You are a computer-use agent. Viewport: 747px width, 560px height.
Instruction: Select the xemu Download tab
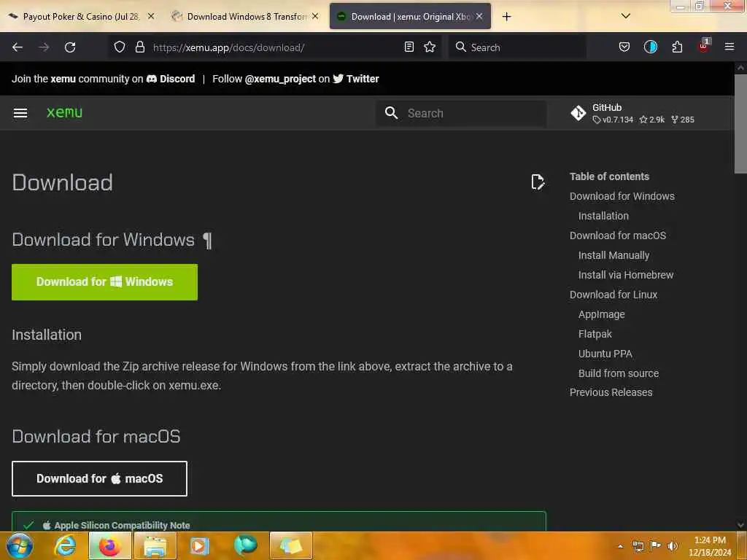pyautogui.click(x=411, y=17)
